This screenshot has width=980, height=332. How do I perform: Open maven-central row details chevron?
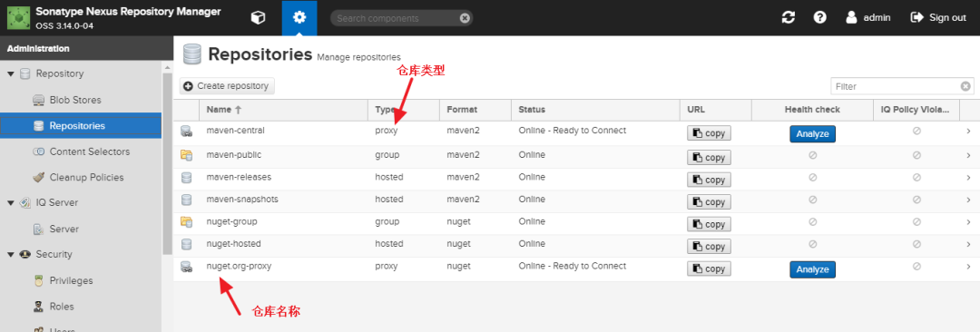coord(968,132)
